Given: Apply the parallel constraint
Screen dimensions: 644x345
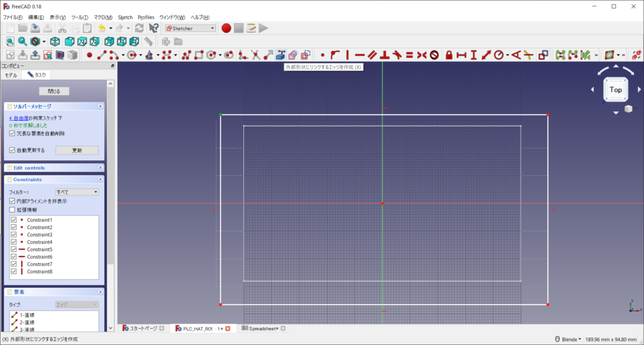Looking at the screenshot, I should (373, 55).
